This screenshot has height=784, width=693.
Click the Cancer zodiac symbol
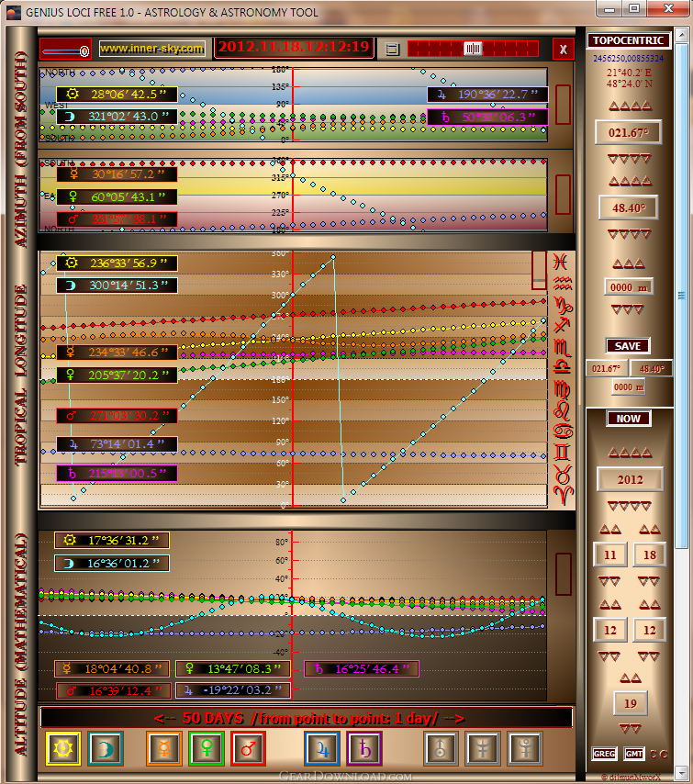point(563,431)
